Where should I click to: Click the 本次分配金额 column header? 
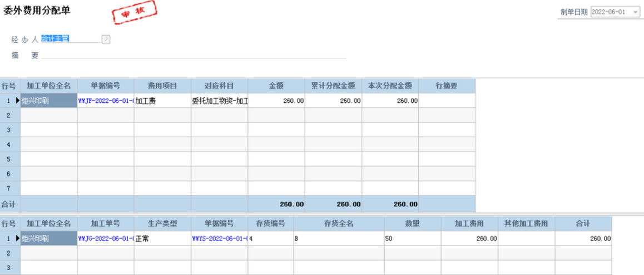[390, 86]
